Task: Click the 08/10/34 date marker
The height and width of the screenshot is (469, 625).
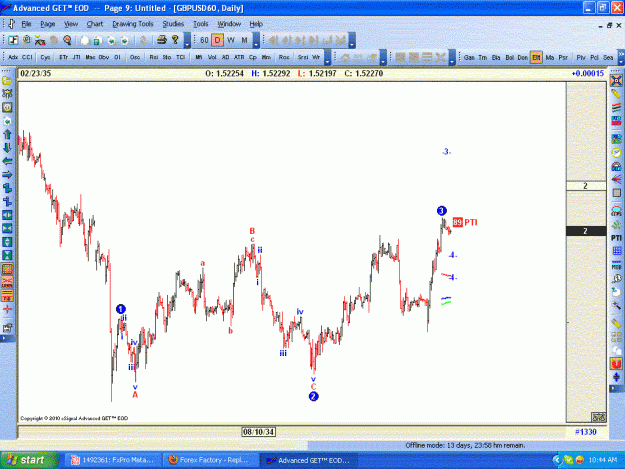Action: (258, 432)
